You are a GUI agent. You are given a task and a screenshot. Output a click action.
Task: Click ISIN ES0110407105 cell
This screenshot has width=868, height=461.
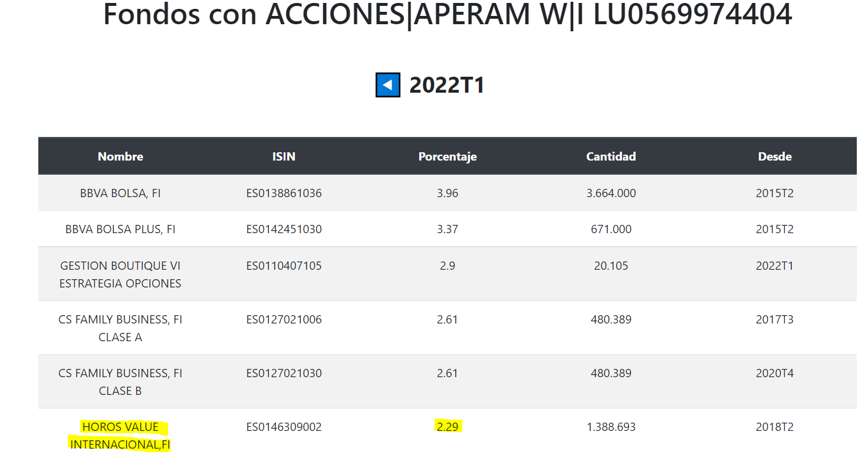pos(284,266)
